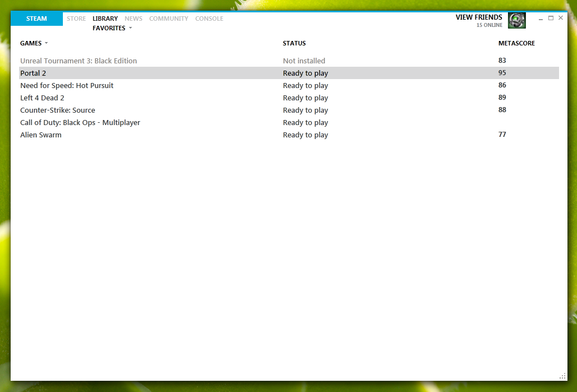The width and height of the screenshot is (577, 392).
Task: Open the user profile avatar
Action: (x=516, y=20)
